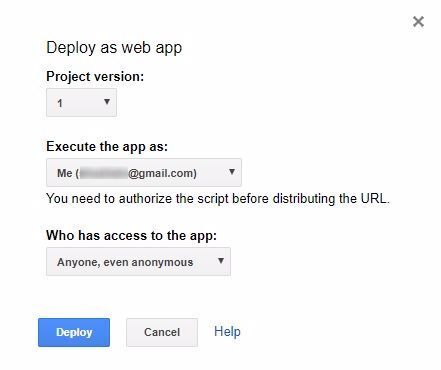Click the blue Deploy button
This screenshot has width=441, height=370.
(x=74, y=332)
